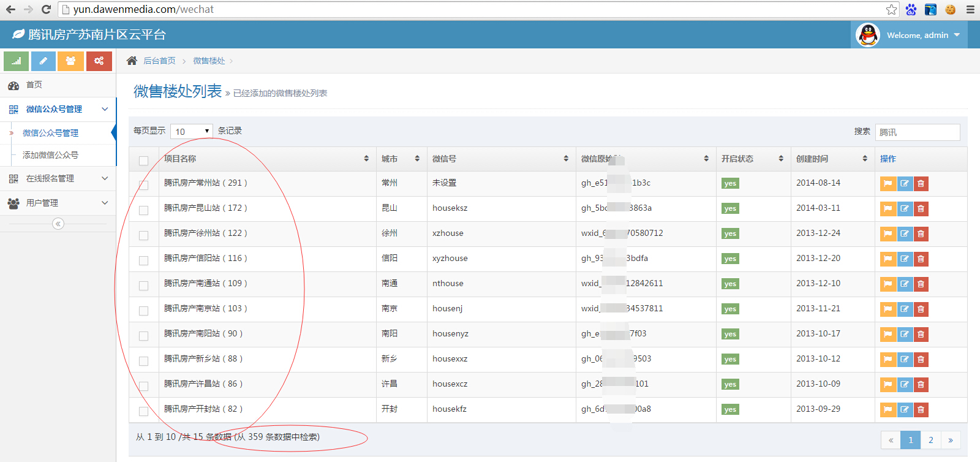Edit the 腾讯房产许昌站 row
Image resolution: width=980 pixels, height=462 pixels.
[905, 384]
